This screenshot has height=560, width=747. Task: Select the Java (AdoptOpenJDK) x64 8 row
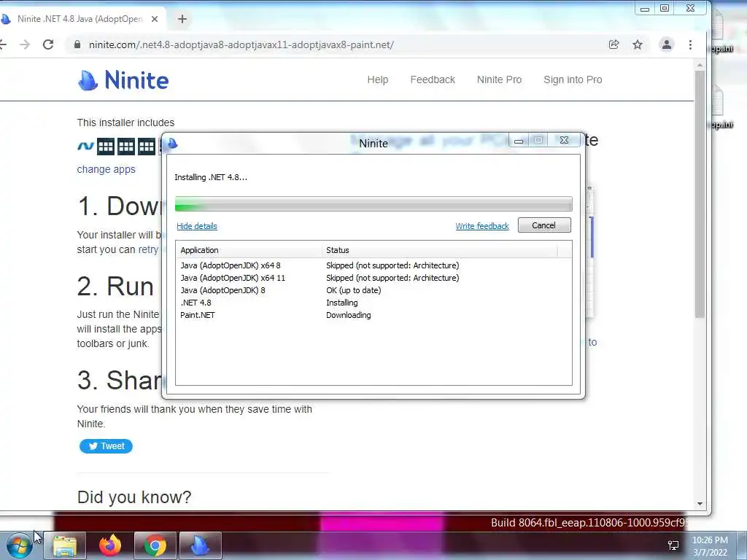(x=373, y=265)
